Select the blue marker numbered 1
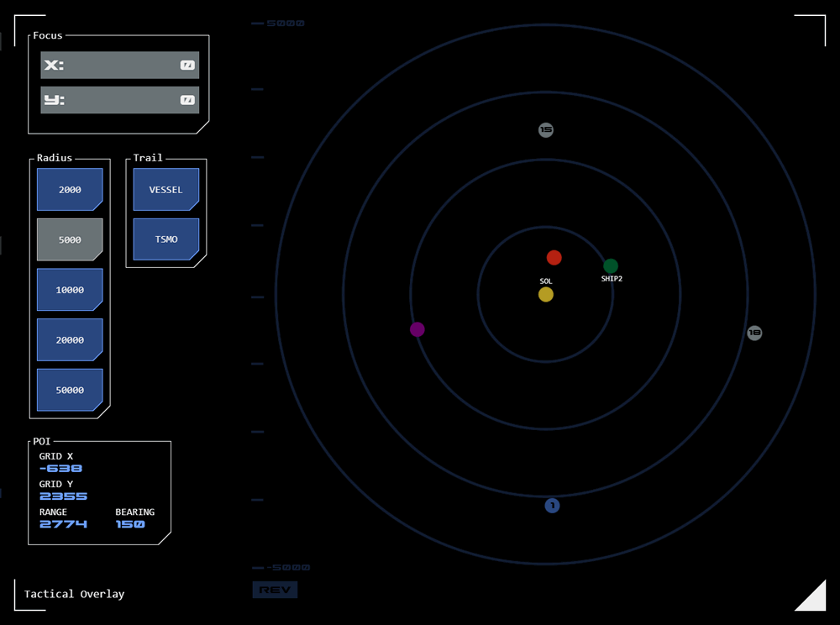840x625 pixels. 553,506
